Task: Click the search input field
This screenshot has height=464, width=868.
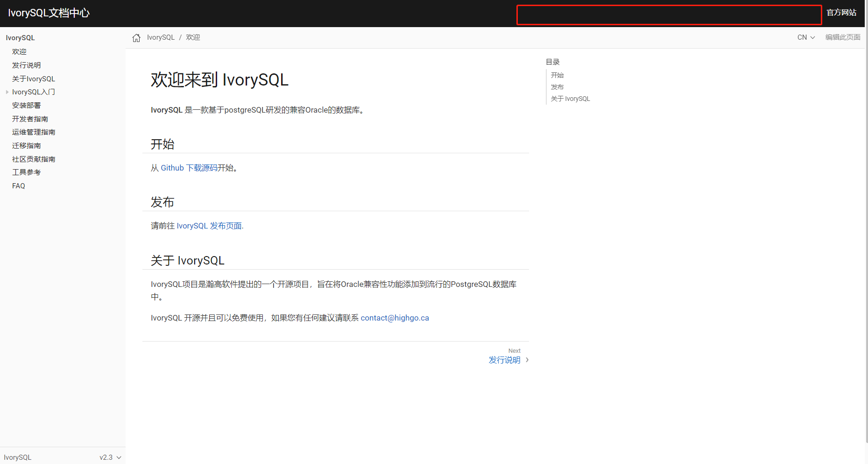Action: pyautogui.click(x=668, y=14)
